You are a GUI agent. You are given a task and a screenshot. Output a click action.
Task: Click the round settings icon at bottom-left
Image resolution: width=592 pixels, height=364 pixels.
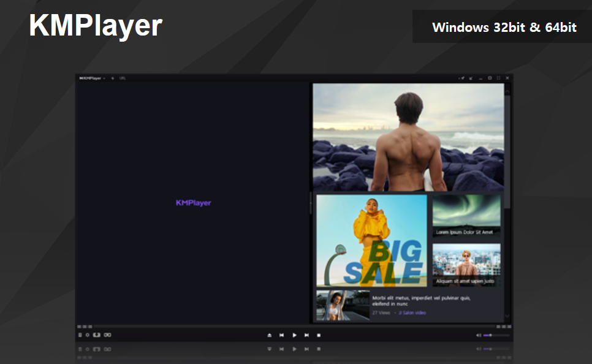click(88, 335)
